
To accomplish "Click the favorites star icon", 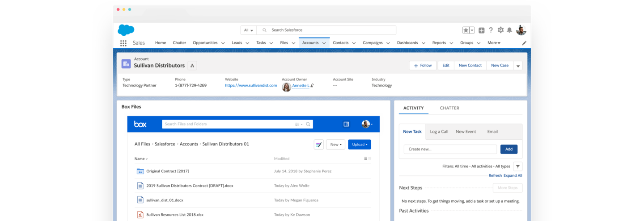I will pos(466,30).
